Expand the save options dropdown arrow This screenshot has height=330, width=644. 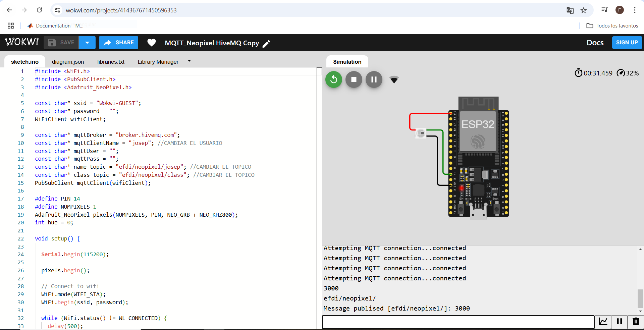(x=87, y=43)
